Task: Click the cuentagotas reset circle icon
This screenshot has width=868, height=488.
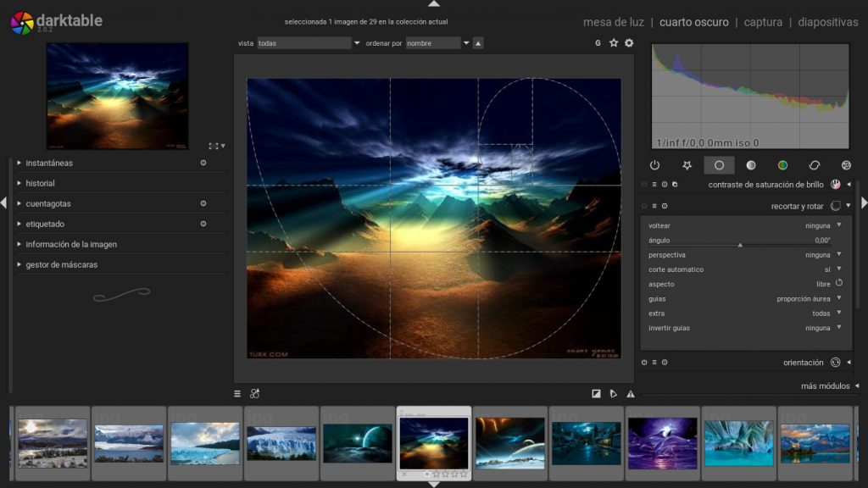Action: 203,203
